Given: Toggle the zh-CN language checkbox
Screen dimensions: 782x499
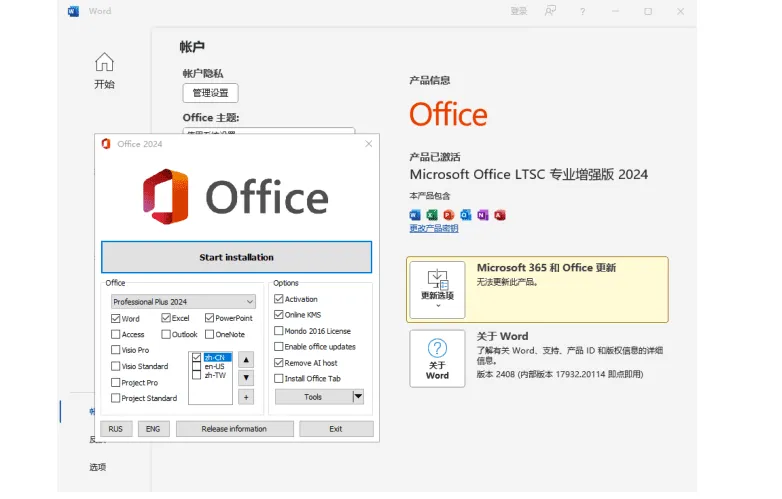Looking at the screenshot, I should (x=196, y=357).
